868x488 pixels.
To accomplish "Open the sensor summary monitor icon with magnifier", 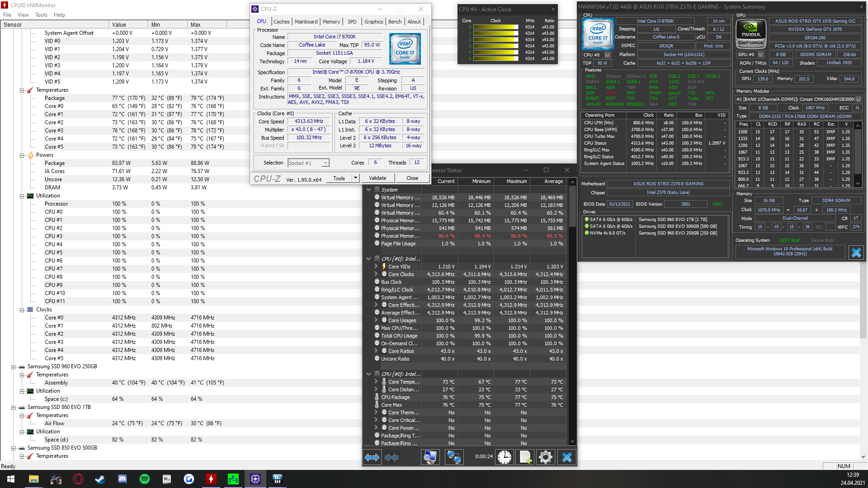I will pos(430,457).
